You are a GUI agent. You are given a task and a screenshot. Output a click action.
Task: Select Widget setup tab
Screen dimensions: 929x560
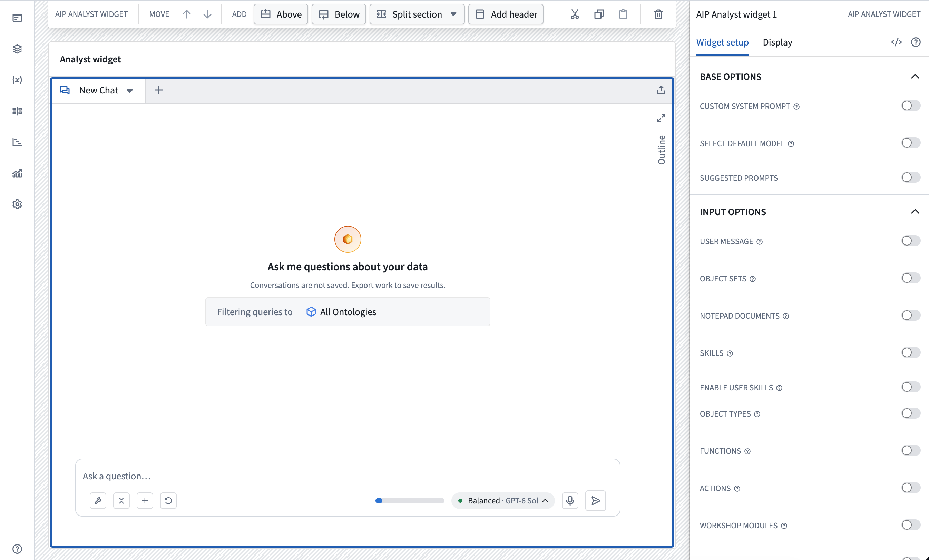pos(722,42)
